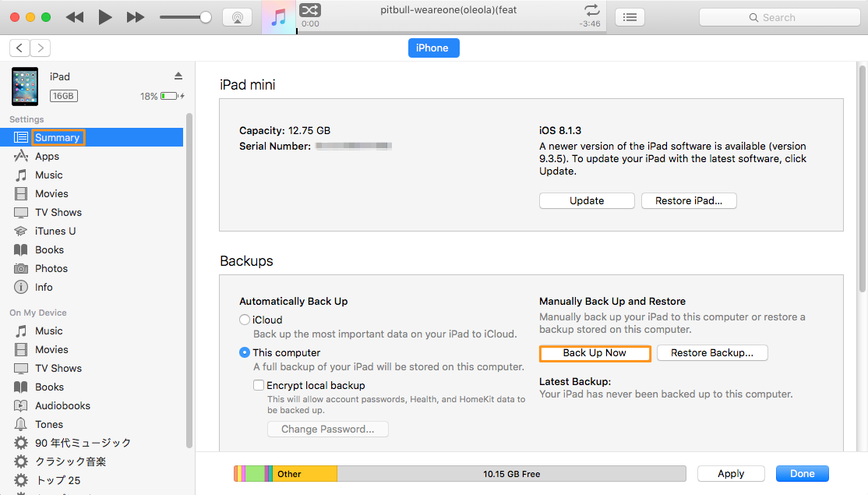The image size is (868, 495).
Task: Select the iCloud backup radio button
Action: pyautogui.click(x=245, y=320)
